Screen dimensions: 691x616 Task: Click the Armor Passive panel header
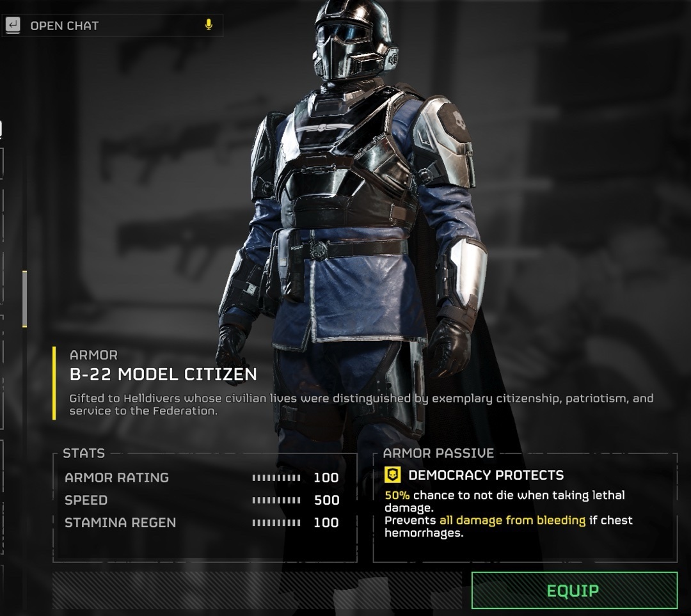pyautogui.click(x=438, y=453)
